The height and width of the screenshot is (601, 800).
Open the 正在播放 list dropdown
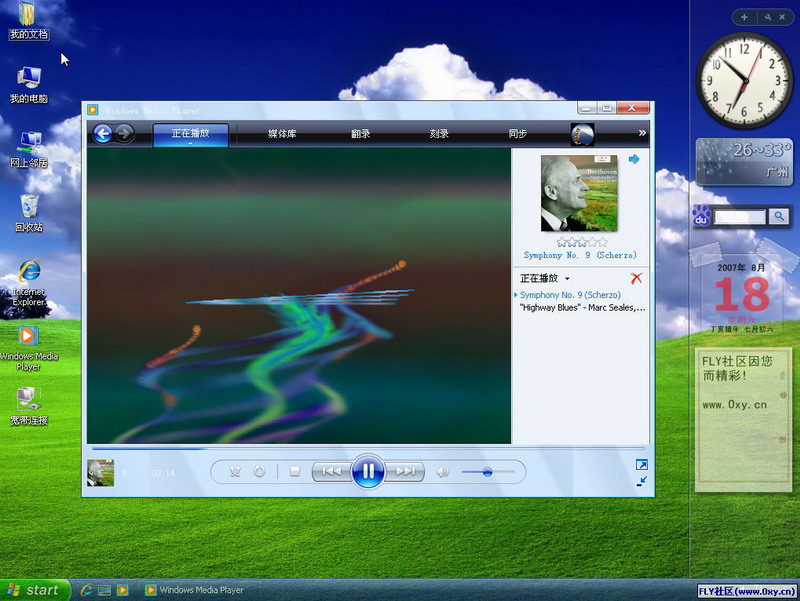544,279
